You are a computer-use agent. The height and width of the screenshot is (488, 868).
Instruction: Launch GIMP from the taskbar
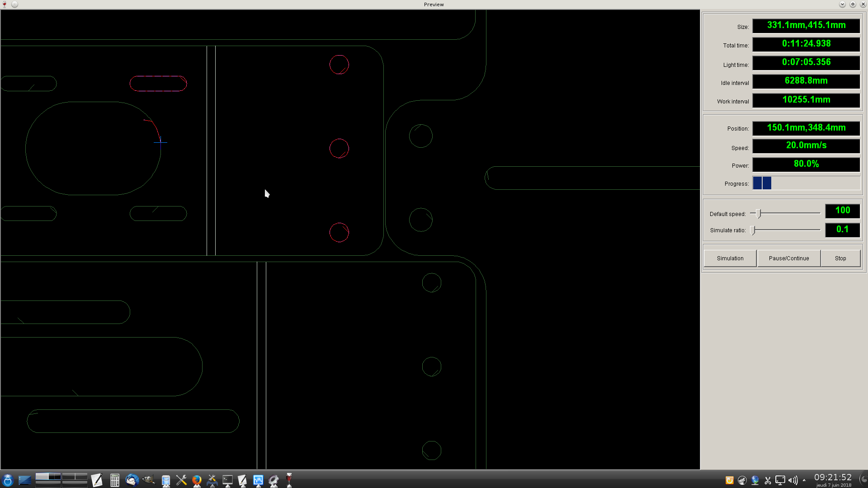(148, 480)
